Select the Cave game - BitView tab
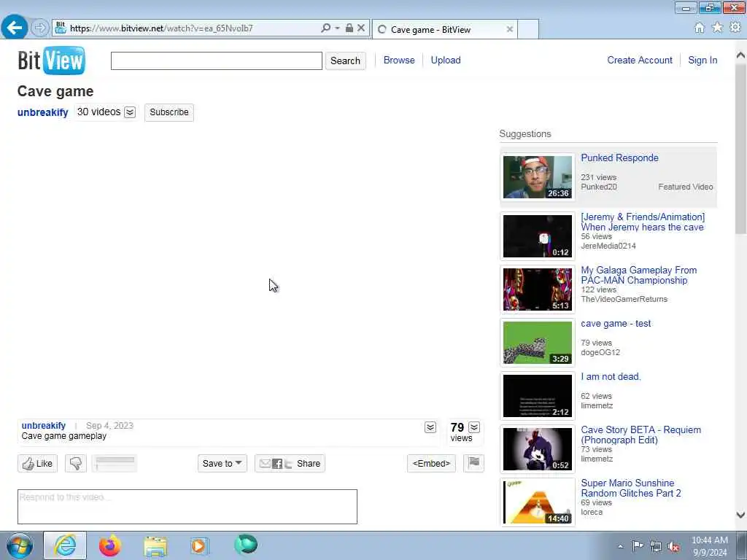The image size is (747, 560). 444,29
